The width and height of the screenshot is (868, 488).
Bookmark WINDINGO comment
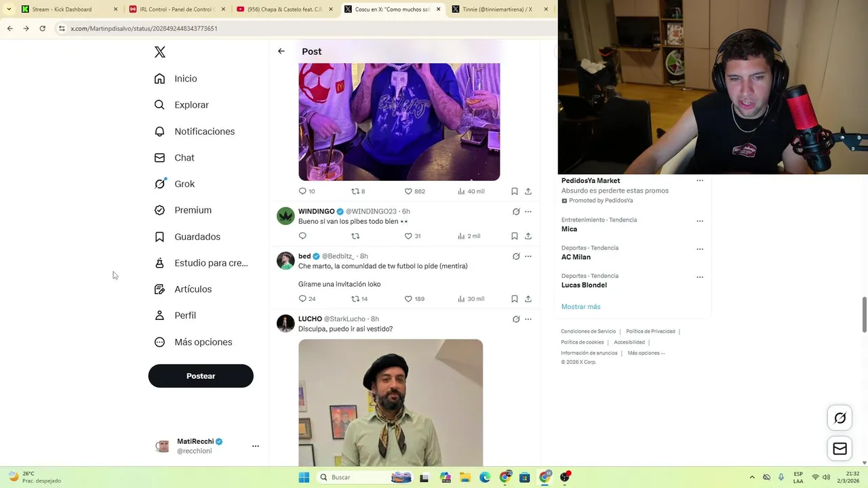coord(515,236)
